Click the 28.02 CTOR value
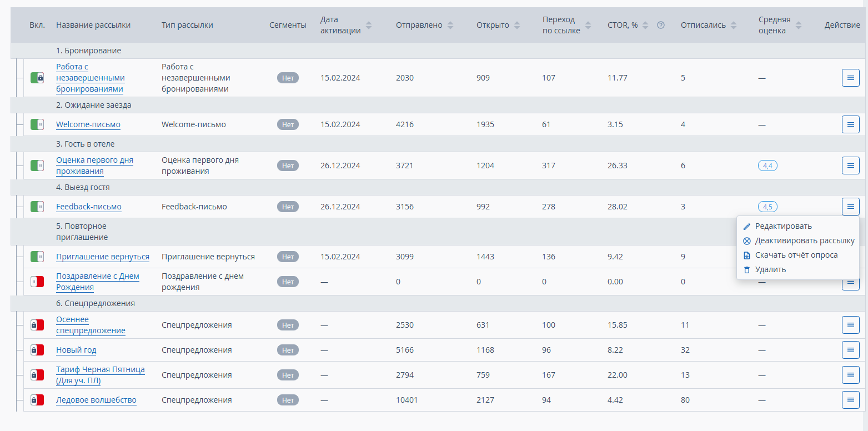868x431 pixels. (x=618, y=207)
